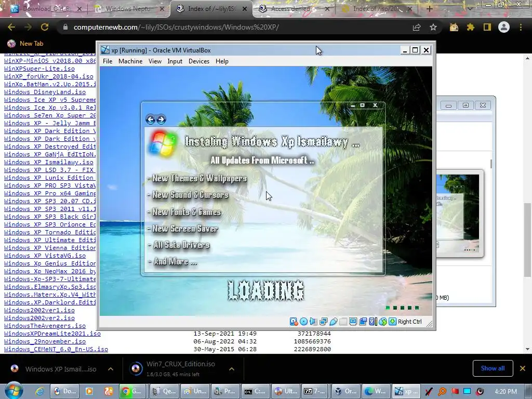
Task: Click the VirtualBox audio indicator icon
Action: [x=313, y=321]
